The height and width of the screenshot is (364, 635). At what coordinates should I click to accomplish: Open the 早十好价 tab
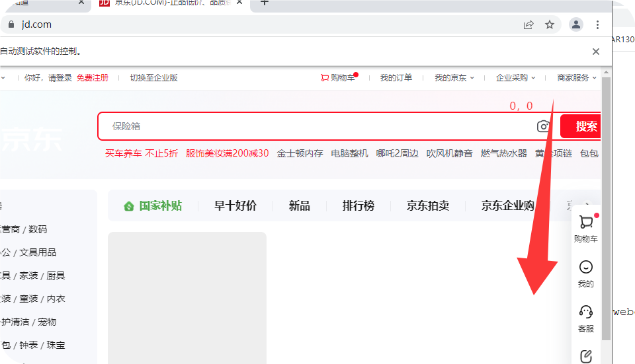click(235, 206)
